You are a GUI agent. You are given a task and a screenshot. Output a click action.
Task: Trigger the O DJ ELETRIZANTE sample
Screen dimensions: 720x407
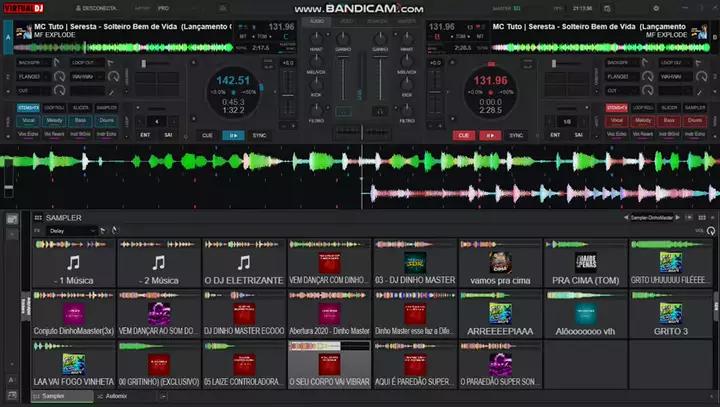point(244,263)
